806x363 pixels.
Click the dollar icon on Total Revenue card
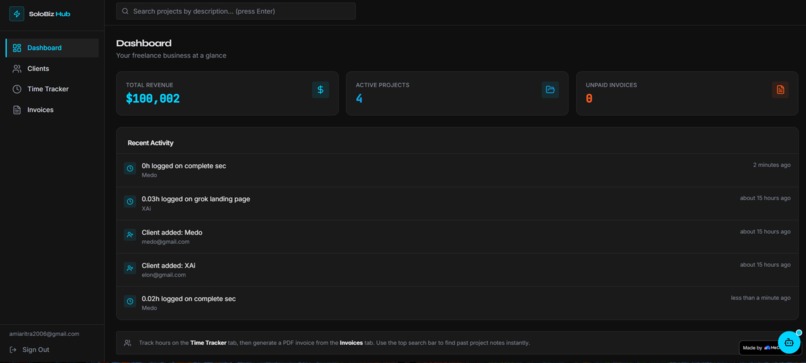320,89
